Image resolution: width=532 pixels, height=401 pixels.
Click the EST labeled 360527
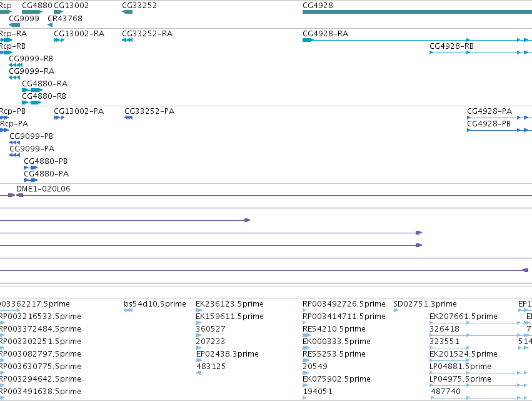[x=211, y=329]
